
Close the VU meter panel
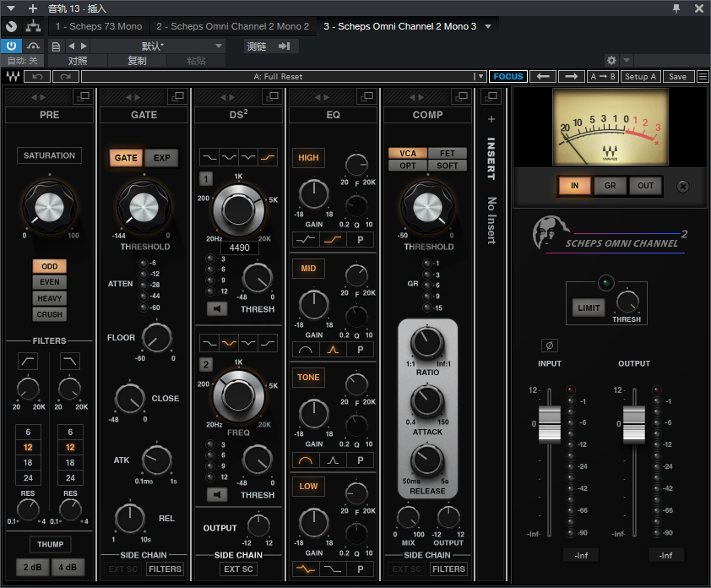tap(683, 186)
